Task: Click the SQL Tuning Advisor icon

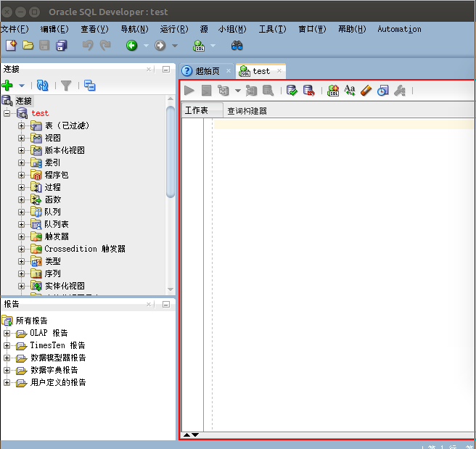Action: click(268, 90)
